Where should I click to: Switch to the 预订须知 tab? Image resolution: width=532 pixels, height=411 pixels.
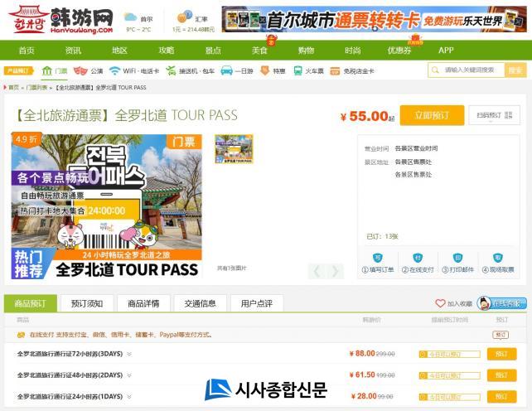point(86,303)
